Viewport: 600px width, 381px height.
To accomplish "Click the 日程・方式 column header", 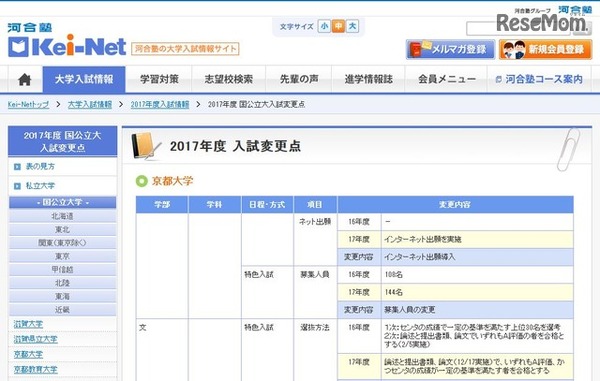I will click(267, 205).
